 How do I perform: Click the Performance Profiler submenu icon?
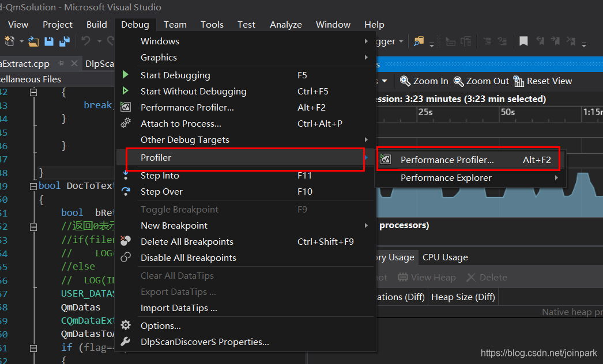[x=386, y=159]
